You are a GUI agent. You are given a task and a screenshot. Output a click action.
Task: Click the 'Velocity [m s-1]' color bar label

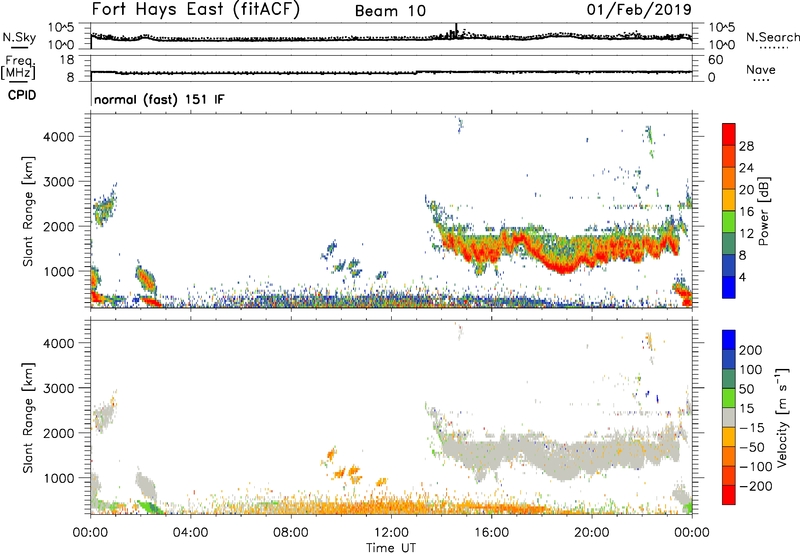coord(781,417)
